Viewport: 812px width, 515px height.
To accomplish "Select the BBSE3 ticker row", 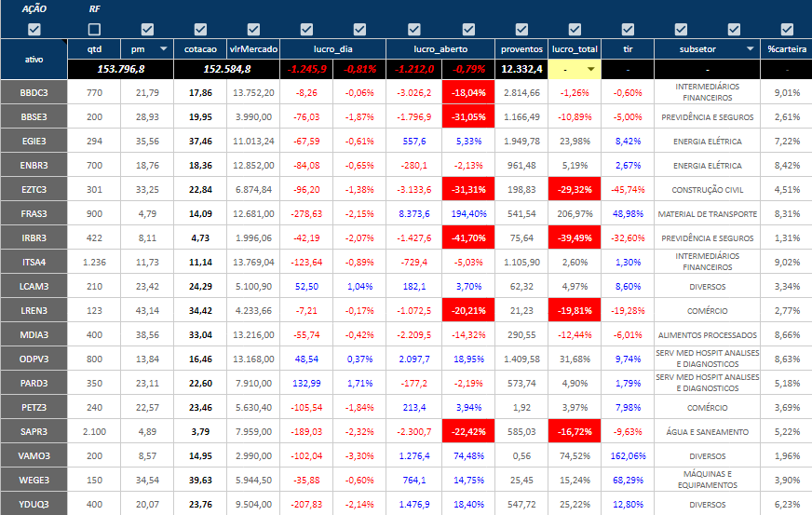I will (34, 117).
